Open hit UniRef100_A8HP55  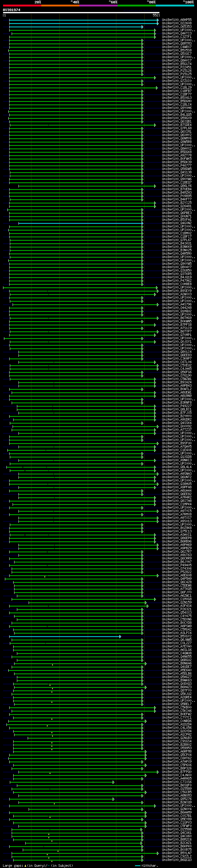tap(177, 20)
